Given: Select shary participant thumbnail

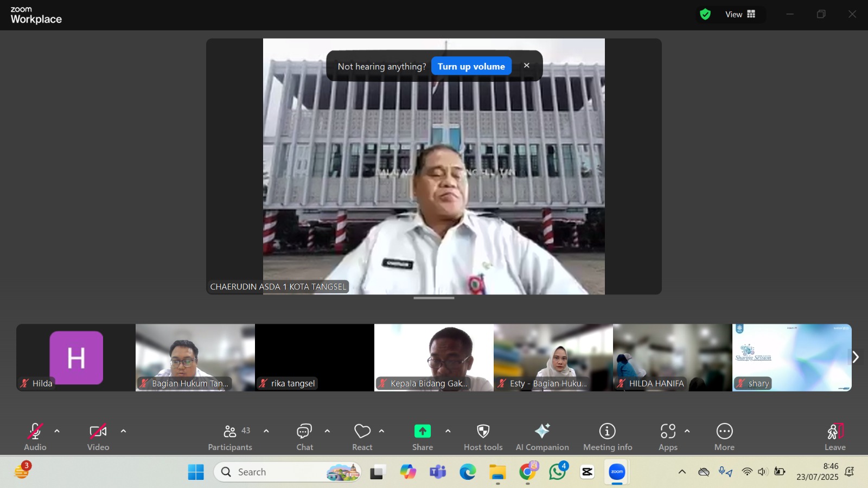Looking at the screenshot, I should pos(792,357).
